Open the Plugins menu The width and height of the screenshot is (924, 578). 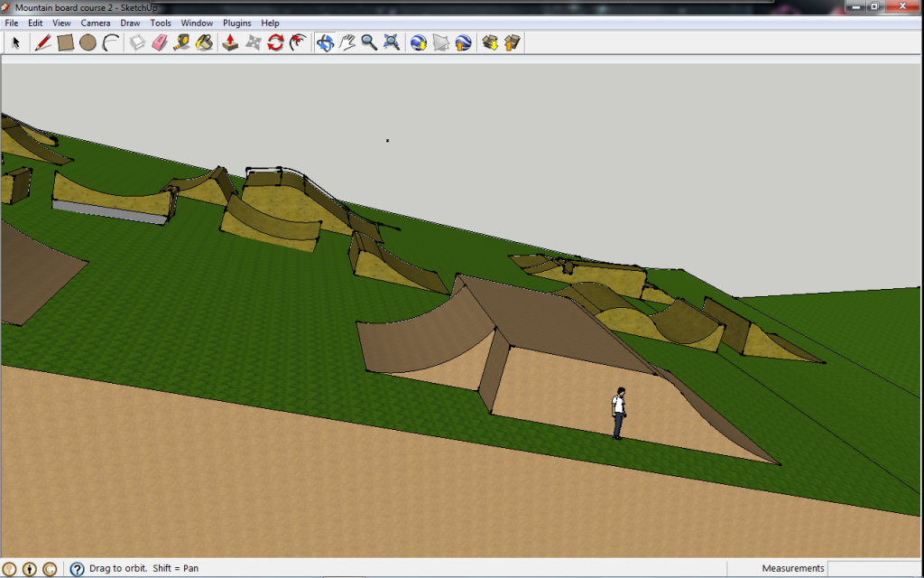pos(237,23)
